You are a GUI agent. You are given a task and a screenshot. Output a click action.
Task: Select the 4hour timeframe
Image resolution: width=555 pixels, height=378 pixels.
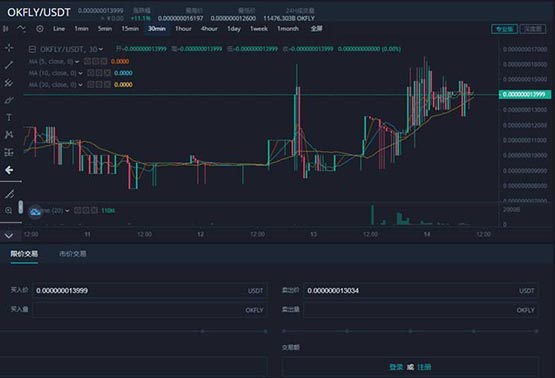(x=209, y=29)
